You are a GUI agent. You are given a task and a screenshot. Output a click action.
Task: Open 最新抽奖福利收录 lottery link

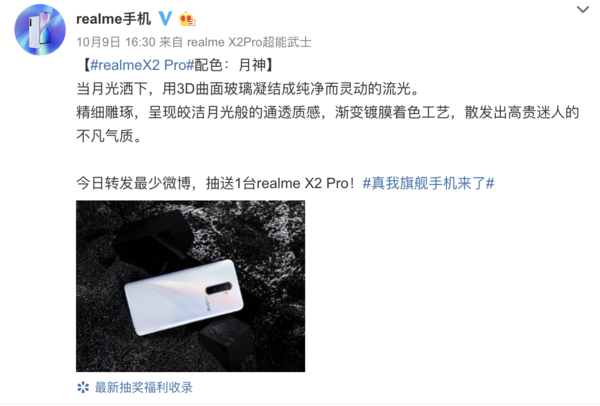point(143,387)
